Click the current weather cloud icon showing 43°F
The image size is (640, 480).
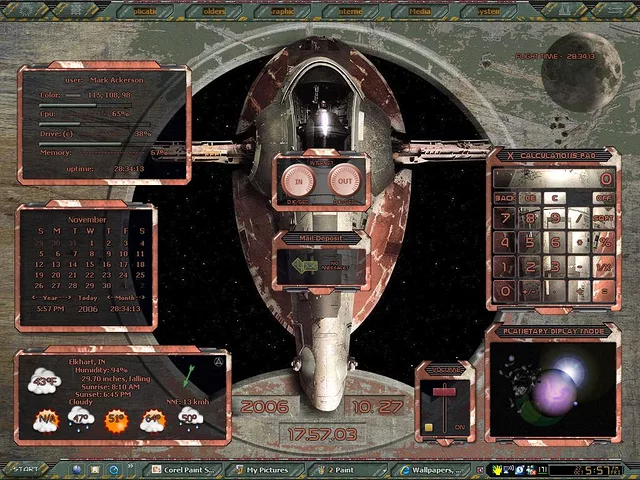(x=44, y=380)
